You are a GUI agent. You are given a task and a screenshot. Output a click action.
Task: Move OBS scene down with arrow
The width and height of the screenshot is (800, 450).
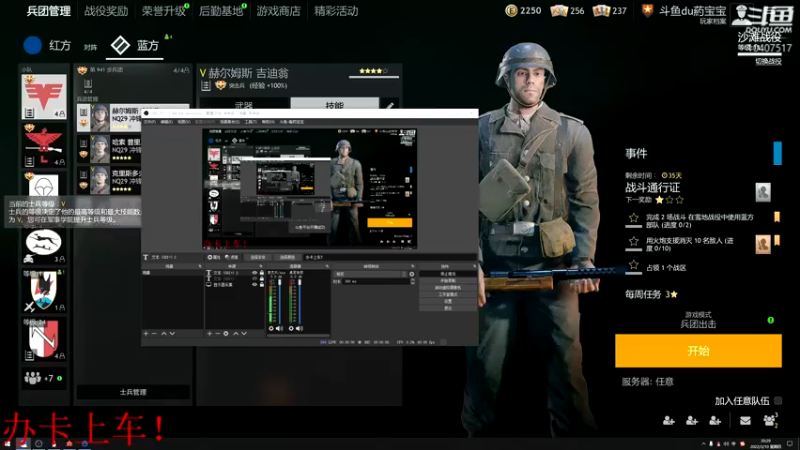click(172, 333)
